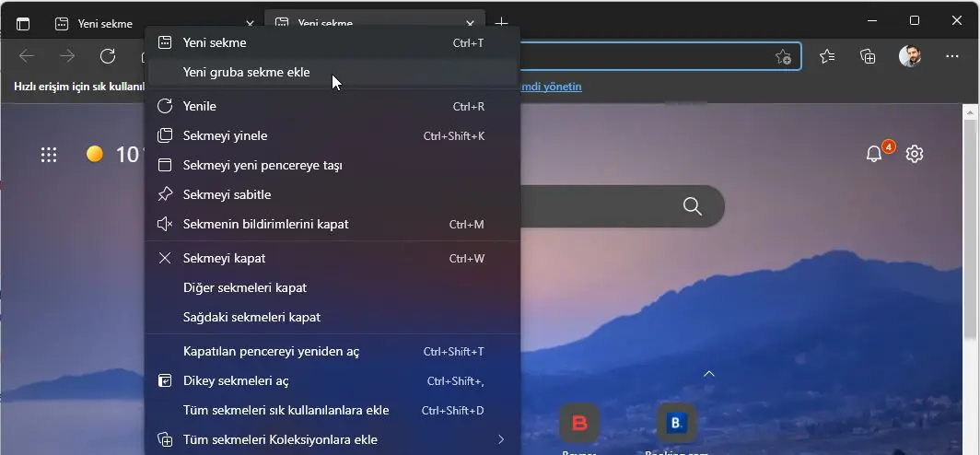This screenshot has height=455, width=980.
Task: Open the red B quick link tile
Action: tap(579, 424)
